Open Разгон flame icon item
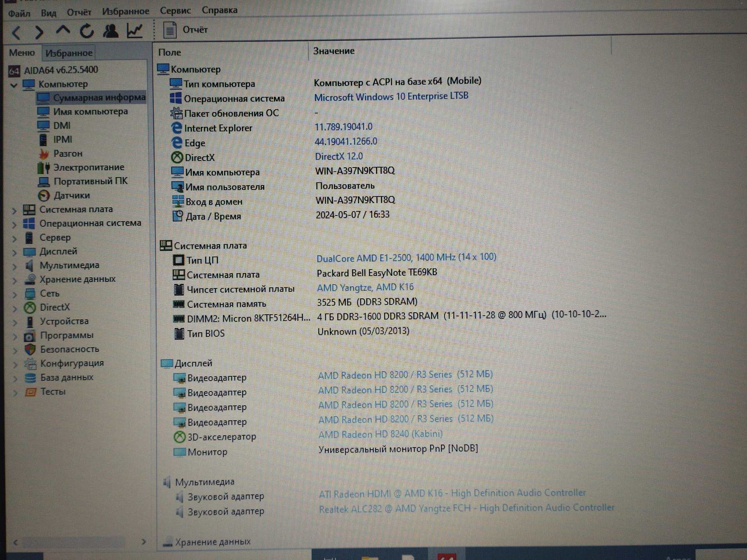 (x=44, y=154)
